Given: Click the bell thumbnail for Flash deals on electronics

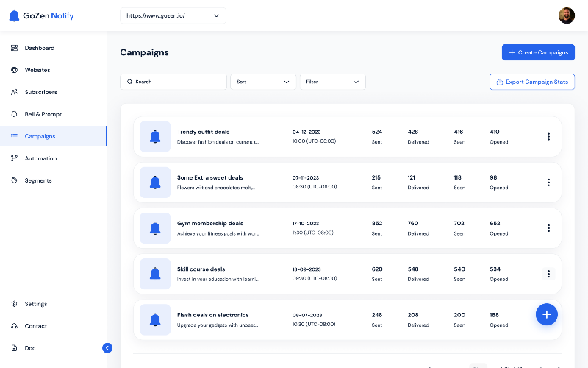Looking at the screenshot, I should pyautogui.click(x=155, y=319).
